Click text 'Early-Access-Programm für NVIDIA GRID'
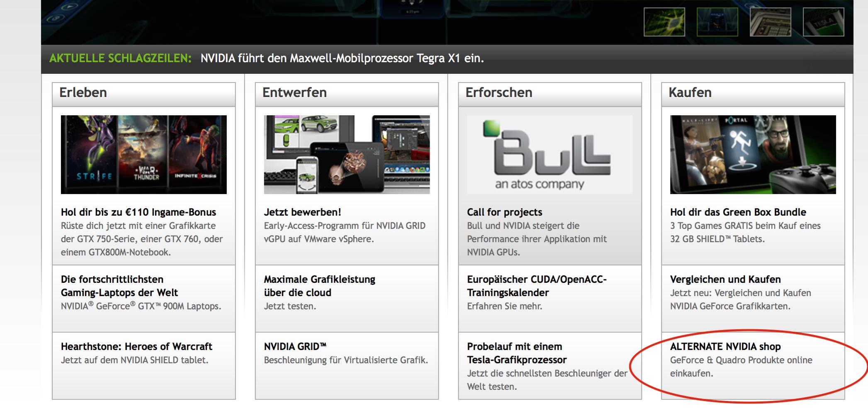The image size is (868, 418). [345, 226]
